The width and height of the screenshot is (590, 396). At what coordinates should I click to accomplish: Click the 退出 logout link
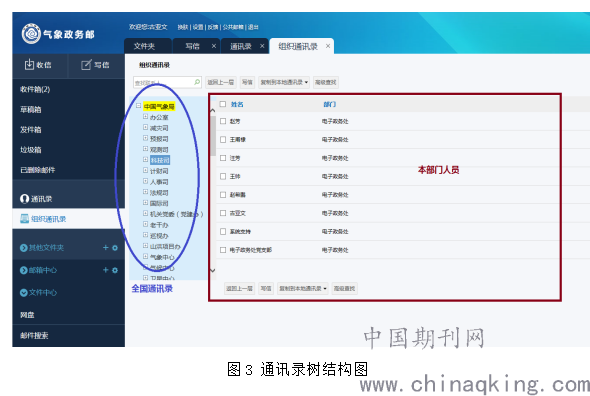tap(253, 27)
